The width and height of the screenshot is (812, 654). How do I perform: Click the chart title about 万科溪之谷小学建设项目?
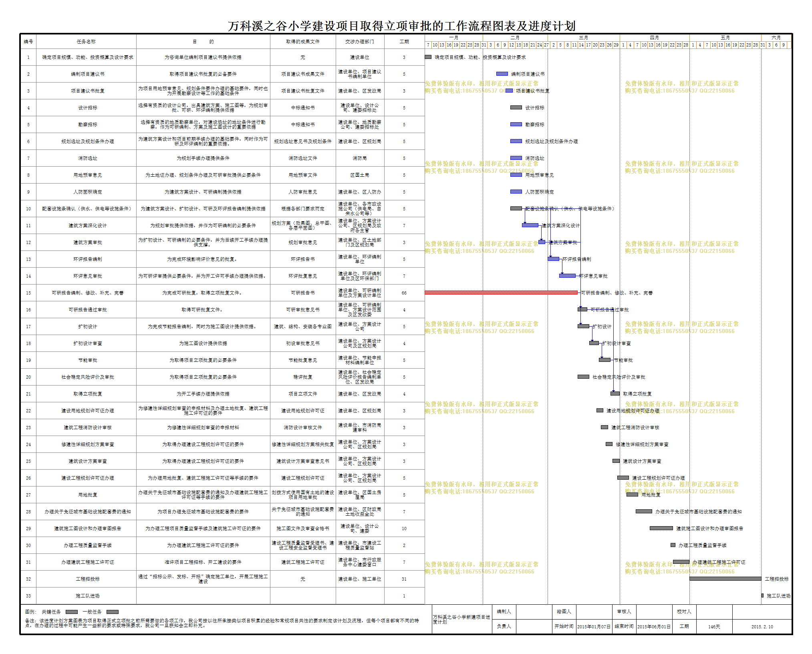point(402,26)
